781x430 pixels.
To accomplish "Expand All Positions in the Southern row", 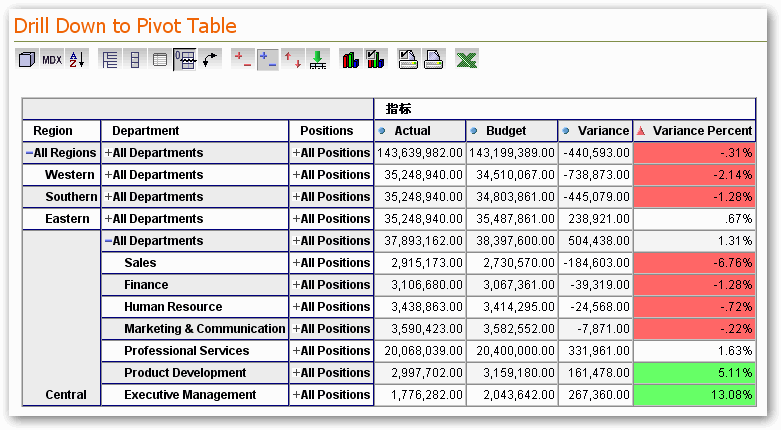I will [296, 197].
